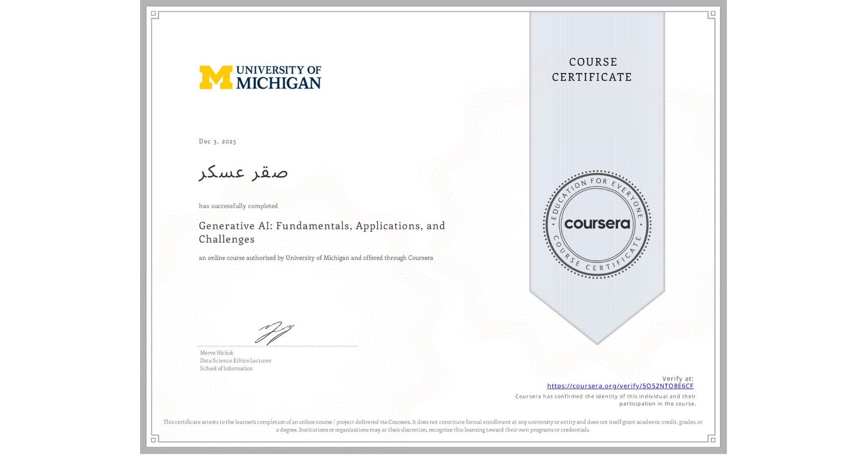Screen dimensions: 868x455
Task: Click the name 'Merve Hickok'
Action: (217, 353)
